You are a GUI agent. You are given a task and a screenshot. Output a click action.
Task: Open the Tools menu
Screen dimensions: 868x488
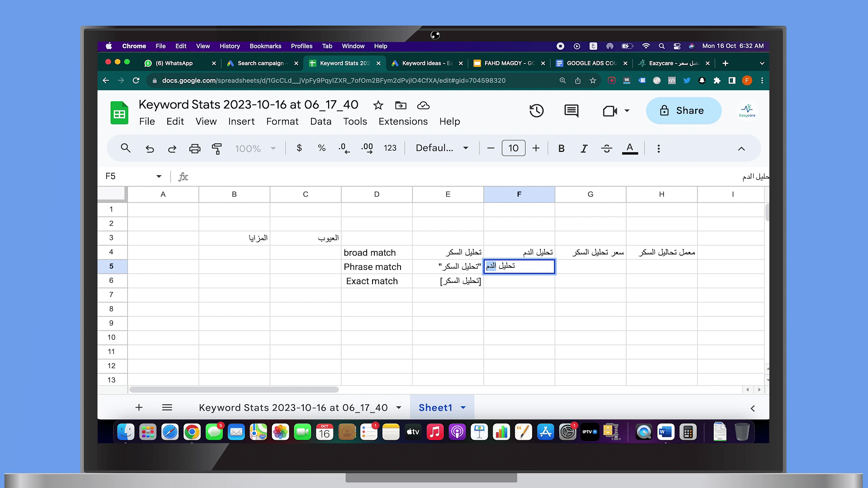coord(355,122)
